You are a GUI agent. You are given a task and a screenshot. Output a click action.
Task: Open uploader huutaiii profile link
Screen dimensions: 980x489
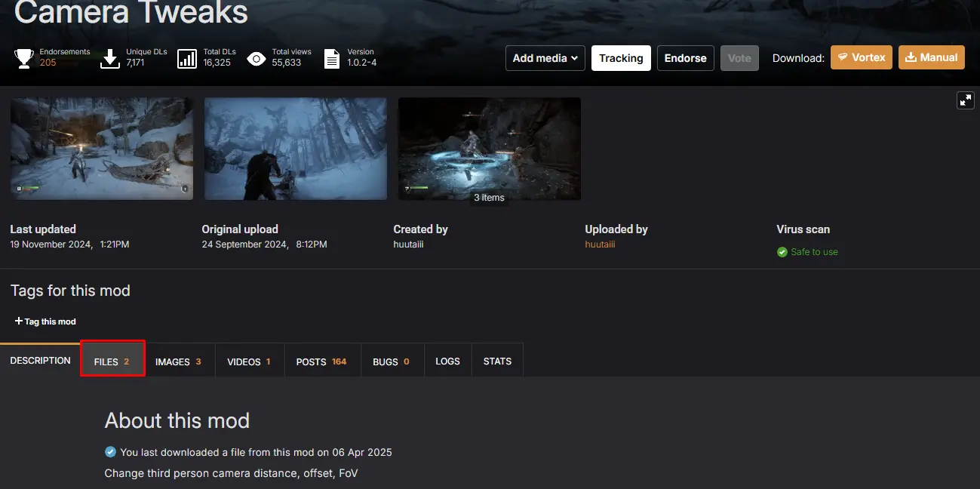pos(600,244)
